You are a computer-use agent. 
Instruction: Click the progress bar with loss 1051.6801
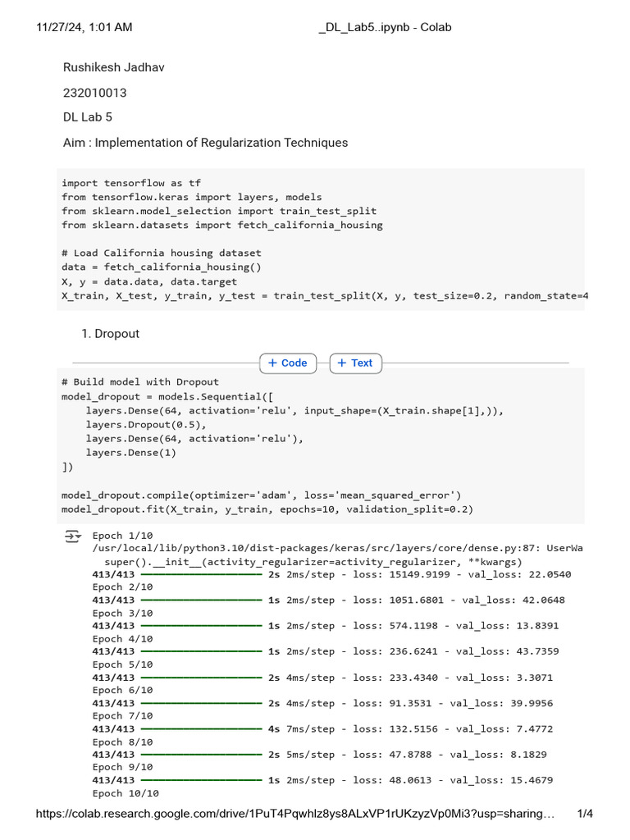click(202, 600)
